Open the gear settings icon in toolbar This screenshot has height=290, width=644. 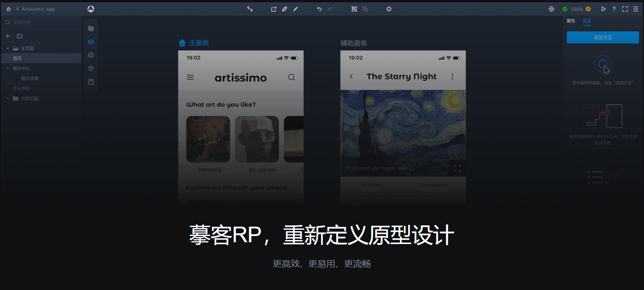click(x=389, y=9)
